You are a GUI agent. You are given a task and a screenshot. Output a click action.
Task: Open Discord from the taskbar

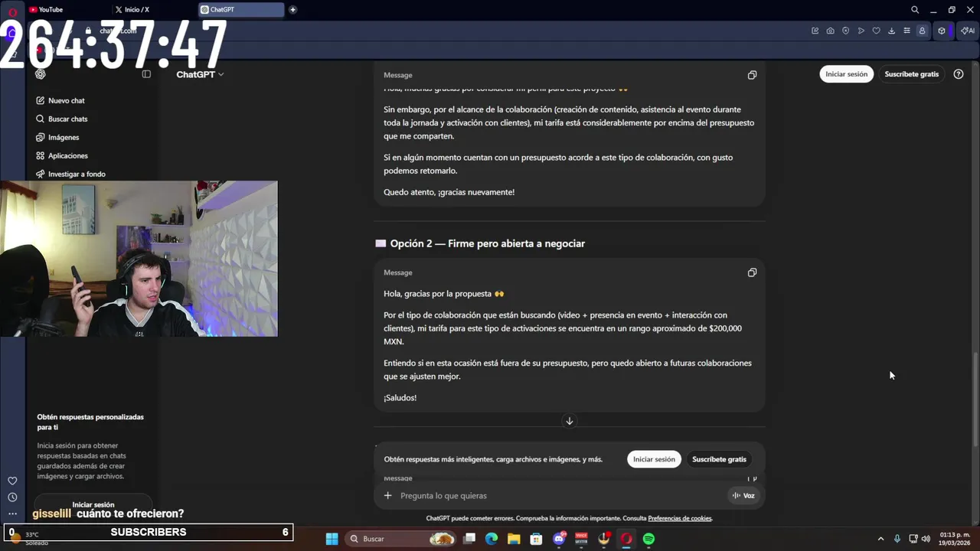coord(559,539)
